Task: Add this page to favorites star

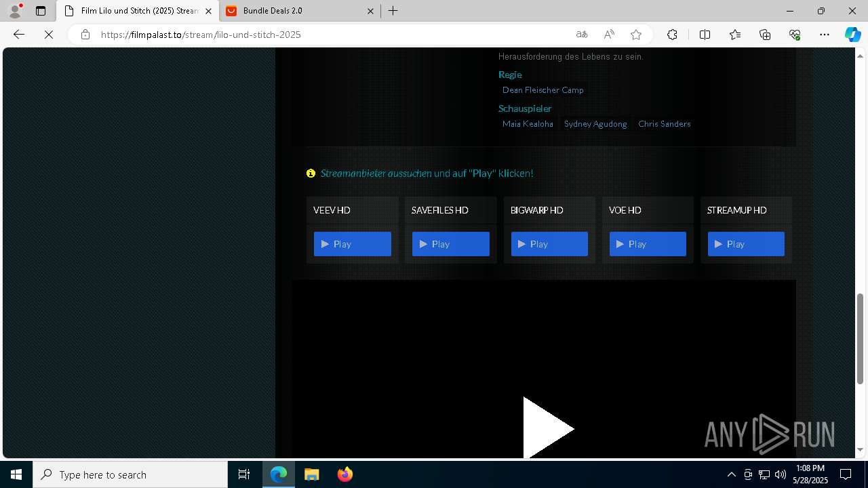Action: [x=636, y=35]
